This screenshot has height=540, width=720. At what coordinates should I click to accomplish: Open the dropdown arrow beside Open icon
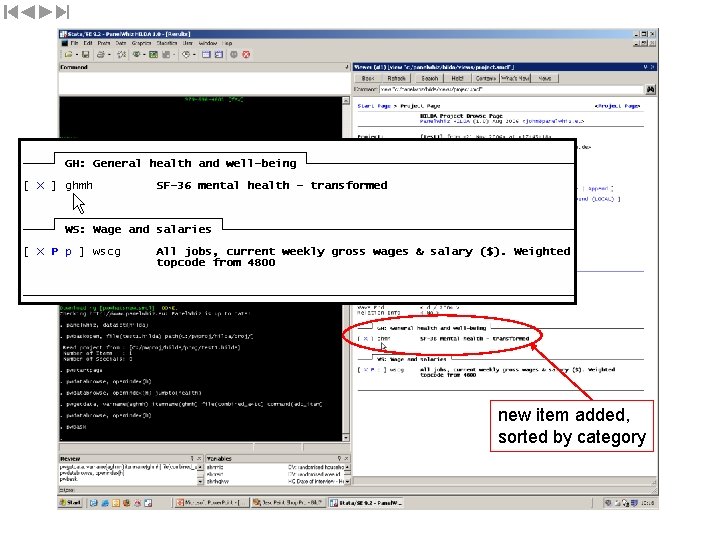[x=77, y=55]
